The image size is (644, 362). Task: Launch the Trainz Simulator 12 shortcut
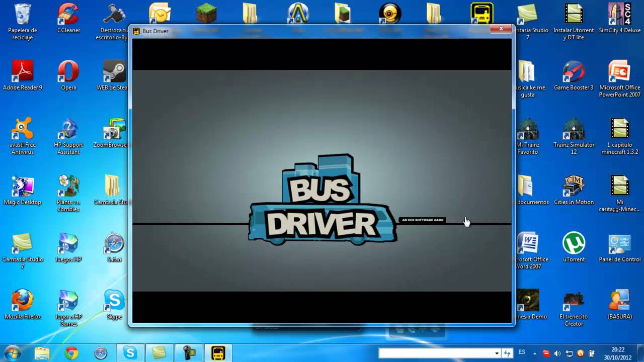[x=574, y=136]
